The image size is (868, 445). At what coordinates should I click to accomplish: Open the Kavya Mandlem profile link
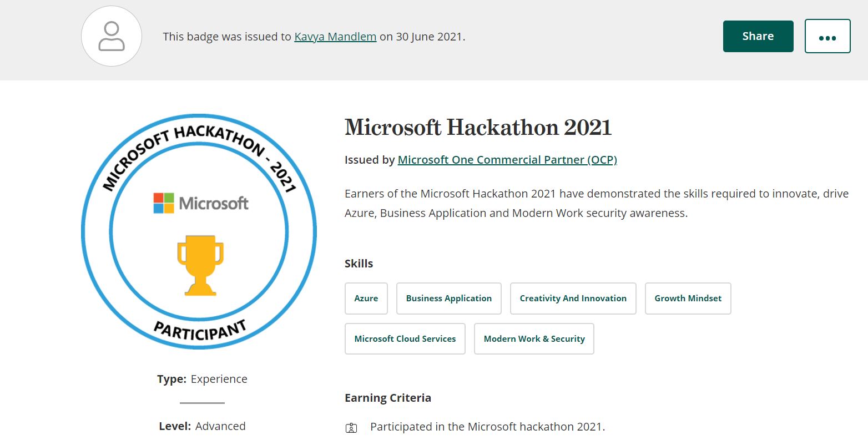pyautogui.click(x=335, y=37)
